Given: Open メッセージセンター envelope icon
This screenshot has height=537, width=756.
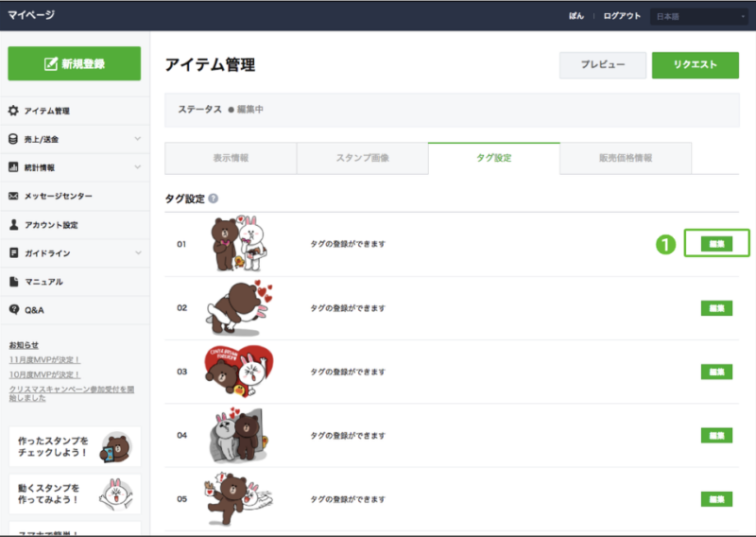Looking at the screenshot, I should (x=13, y=196).
